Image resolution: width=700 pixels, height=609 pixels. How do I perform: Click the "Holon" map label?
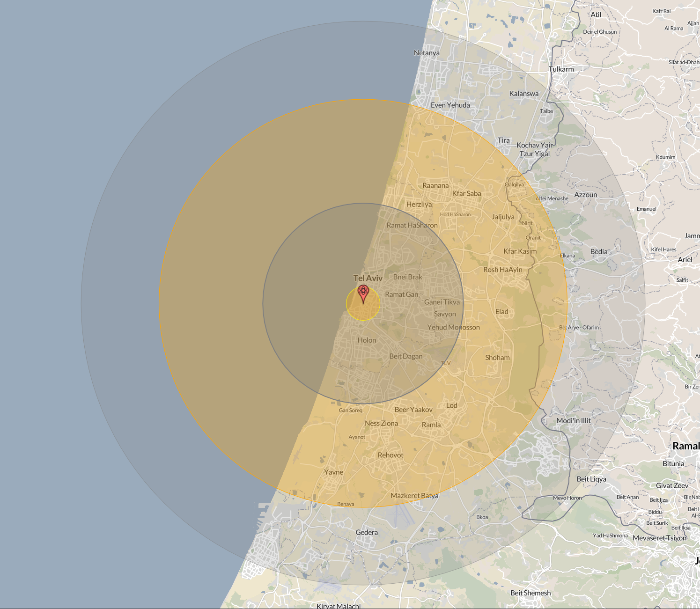click(367, 340)
